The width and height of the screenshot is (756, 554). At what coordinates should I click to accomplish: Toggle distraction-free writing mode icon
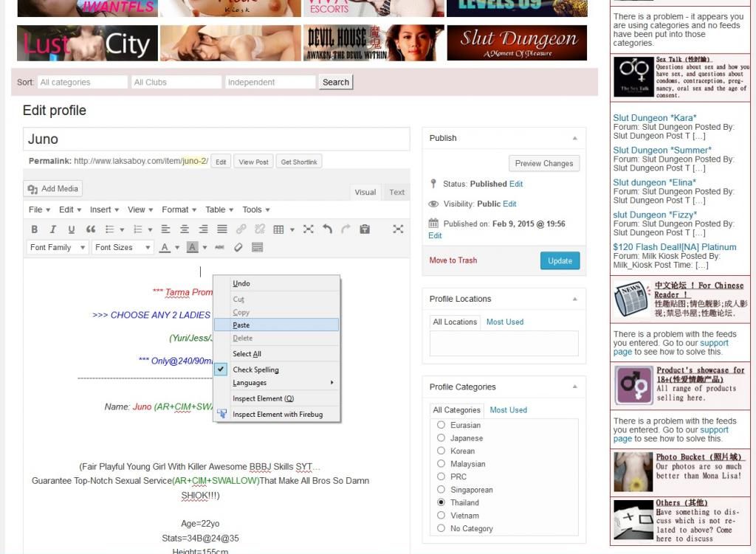398,229
